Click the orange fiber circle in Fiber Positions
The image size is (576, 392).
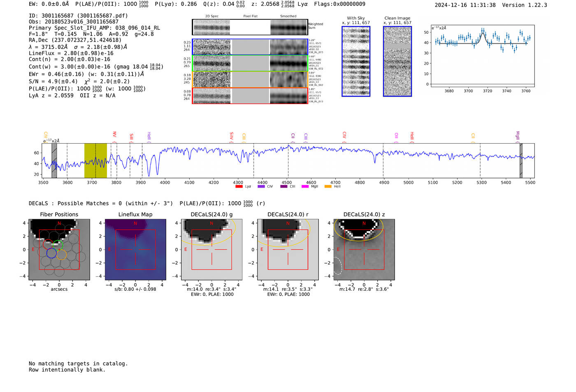tap(62, 255)
